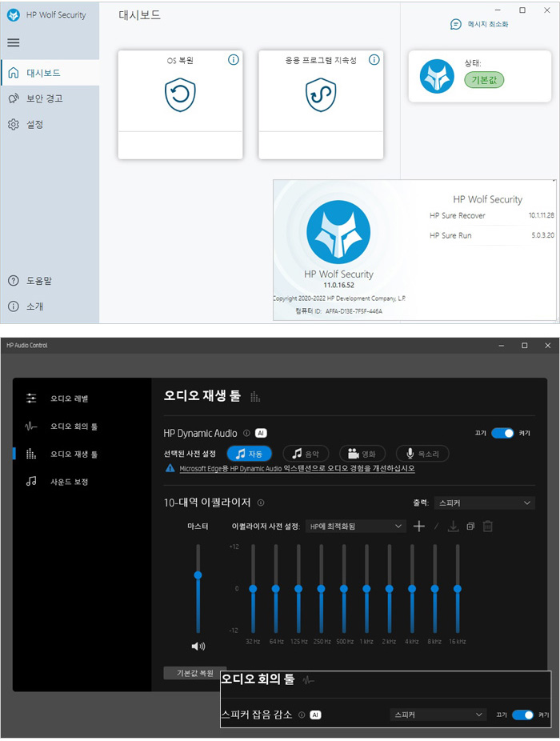
Task: Click the music note icon for 사운드 보정
Action: point(31,482)
